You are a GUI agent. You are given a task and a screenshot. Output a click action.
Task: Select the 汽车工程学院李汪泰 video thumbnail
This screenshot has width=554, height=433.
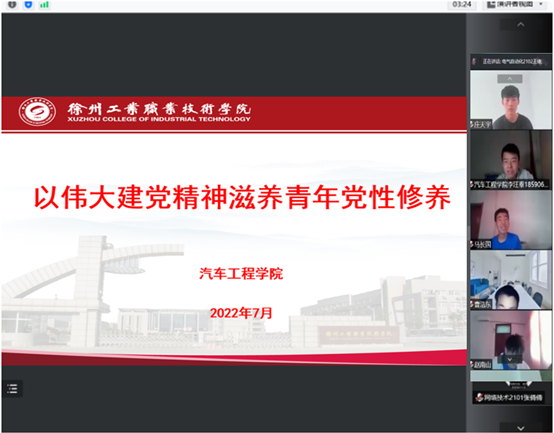pos(511,160)
